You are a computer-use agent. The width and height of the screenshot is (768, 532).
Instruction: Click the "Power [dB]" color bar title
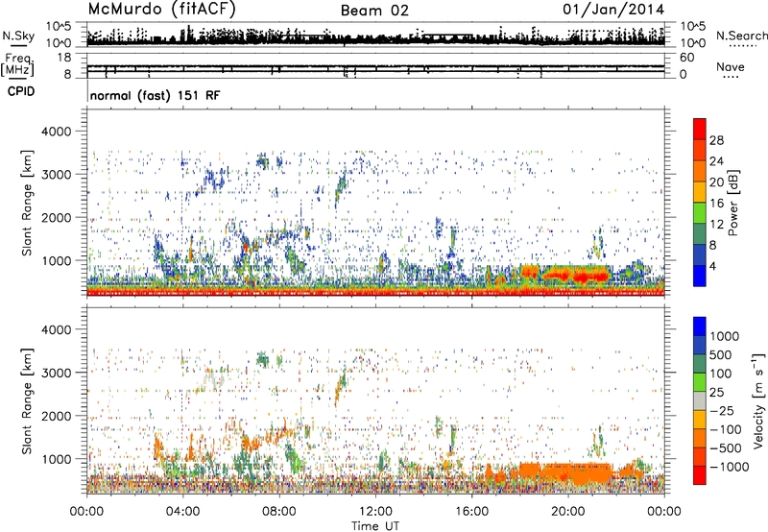click(732, 203)
